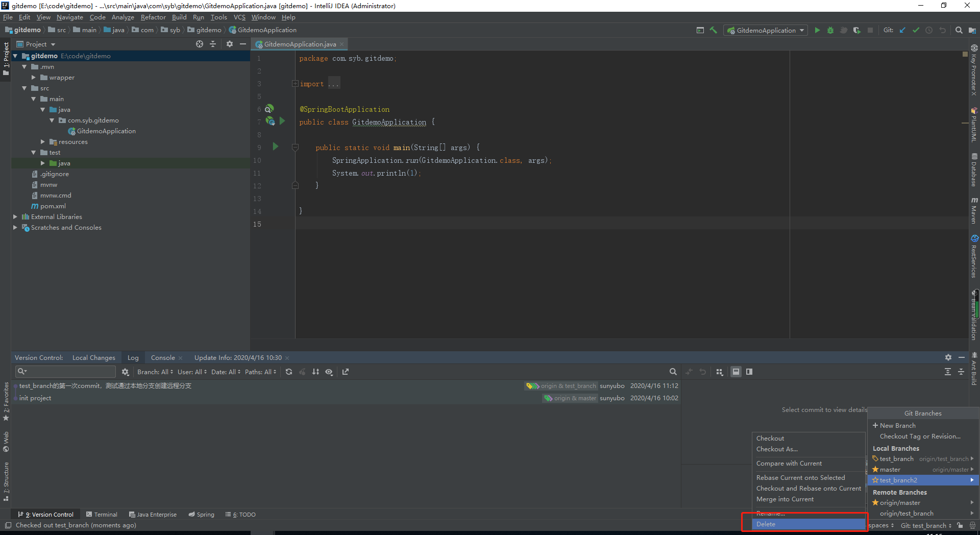Click the Git log search field
Image resolution: width=980 pixels, height=535 pixels.
(66, 372)
